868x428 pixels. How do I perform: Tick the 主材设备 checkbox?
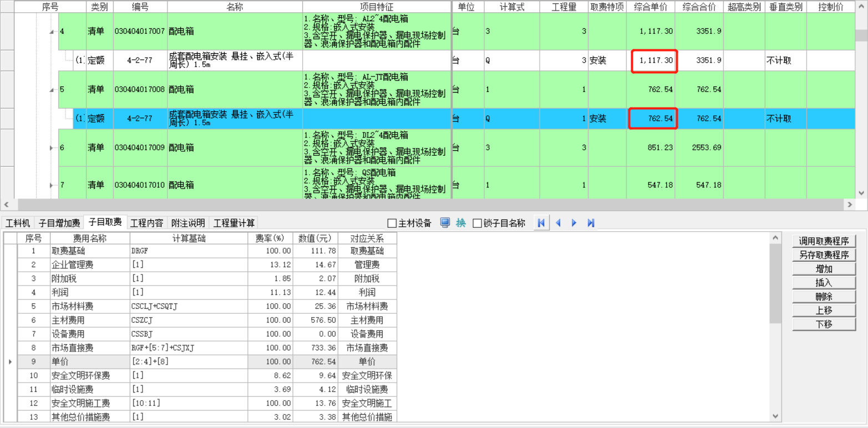tap(392, 223)
